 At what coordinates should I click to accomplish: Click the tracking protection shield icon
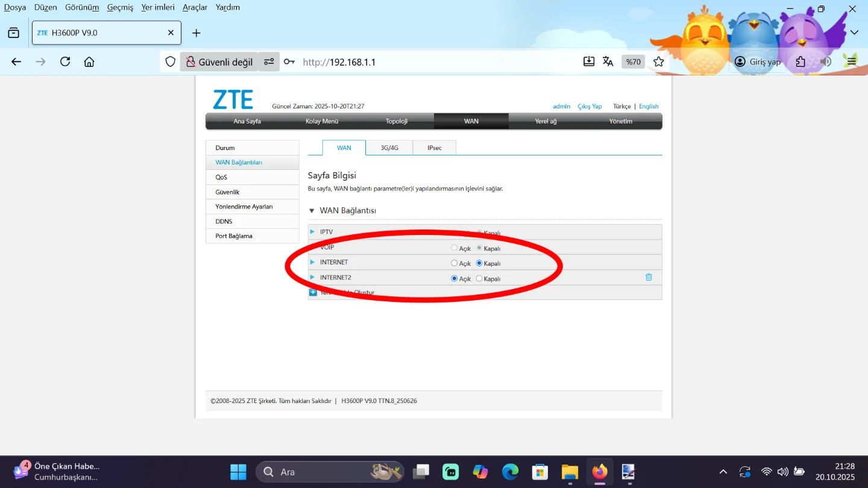pos(171,61)
